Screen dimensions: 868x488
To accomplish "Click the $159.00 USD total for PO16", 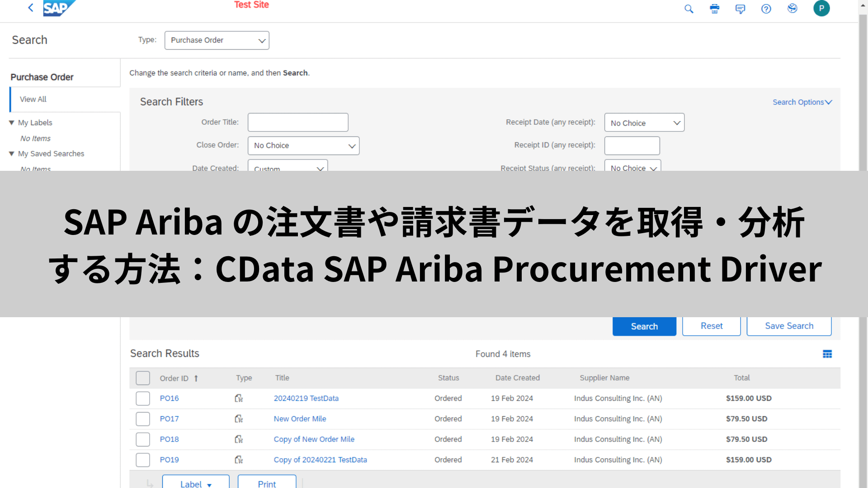I will coord(749,398).
